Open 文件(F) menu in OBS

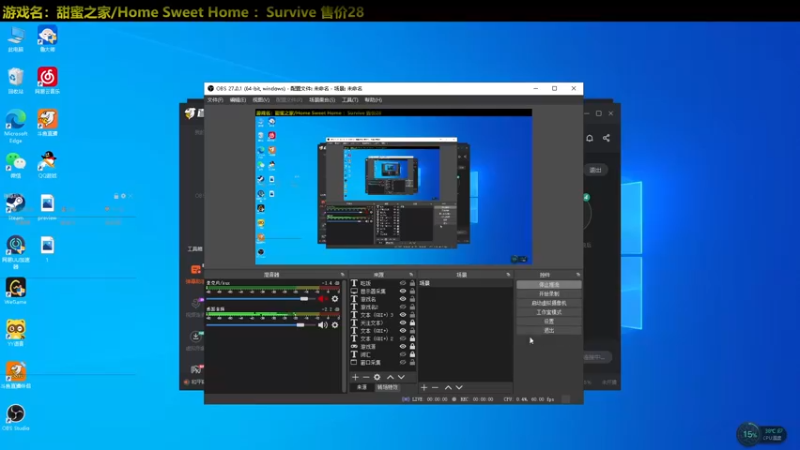click(x=215, y=100)
